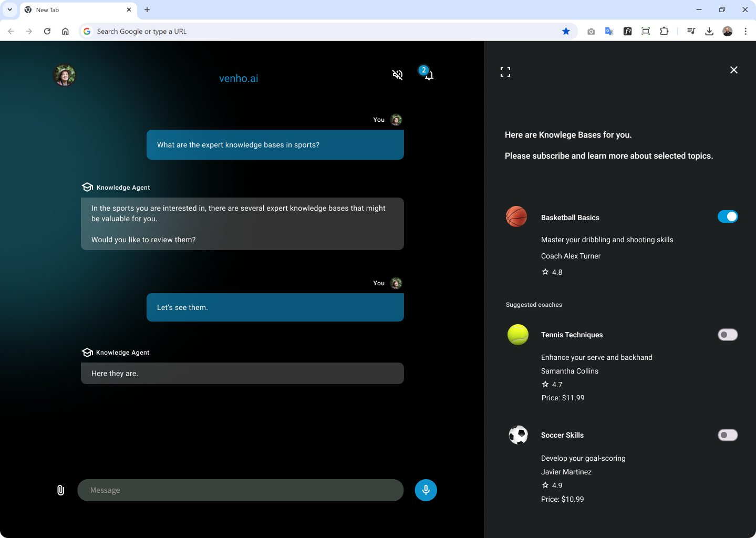The width and height of the screenshot is (756, 538).
Task: Disable the Basketball Basics subscription toggle
Action: click(x=728, y=216)
